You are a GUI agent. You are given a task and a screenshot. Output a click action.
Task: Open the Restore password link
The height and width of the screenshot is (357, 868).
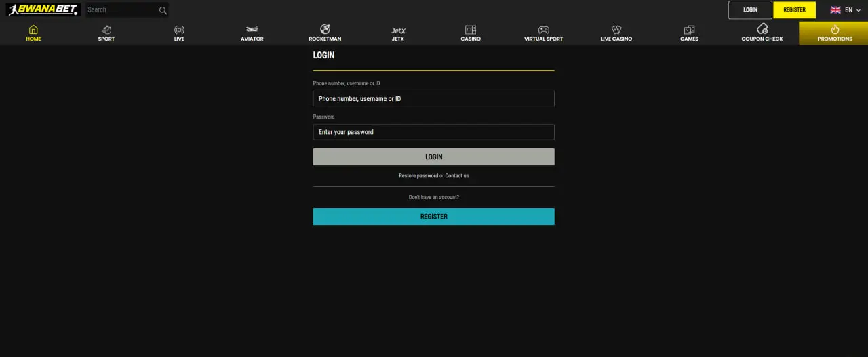click(x=418, y=176)
